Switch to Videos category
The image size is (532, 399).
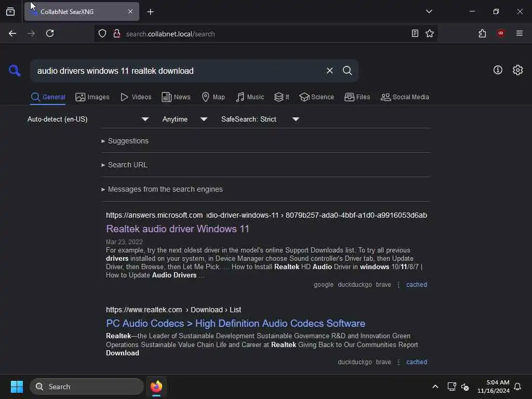[136, 97]
